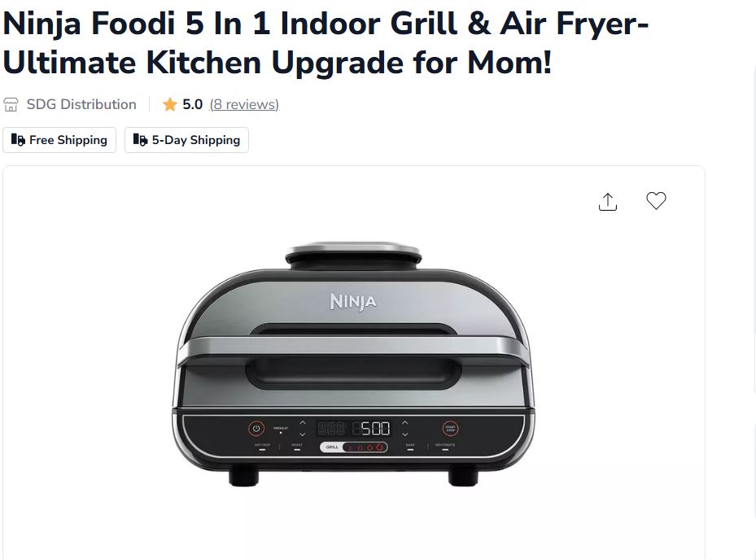Click the Ninja logo on the grill lid
Viewport: 756px width, 560px height.
point(353,301)
